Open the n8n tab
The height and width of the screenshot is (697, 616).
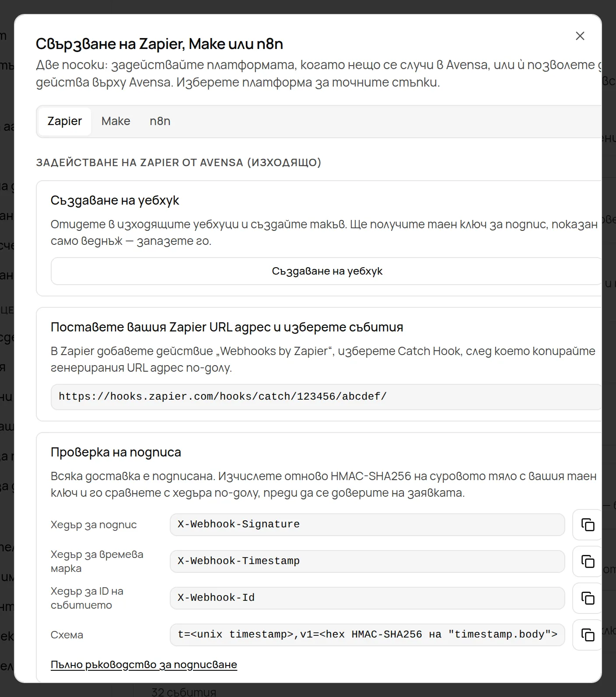click(160, 121)
